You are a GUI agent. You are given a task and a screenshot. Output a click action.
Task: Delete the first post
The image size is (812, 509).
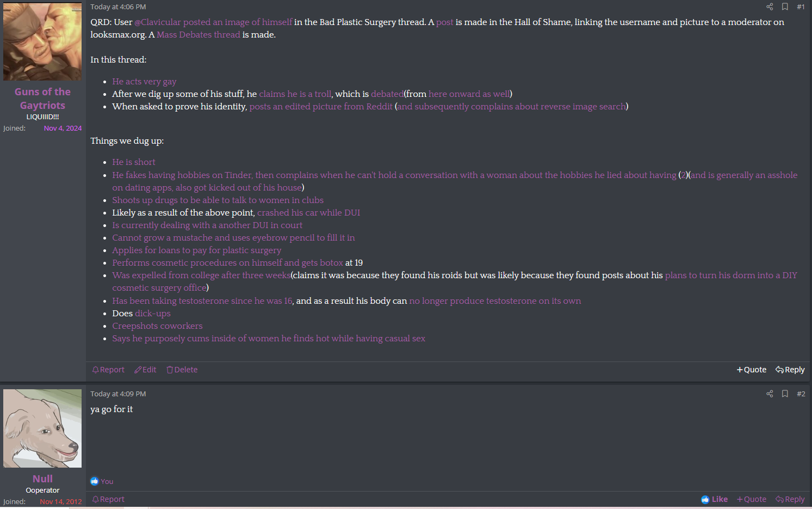(x=182, y=370)
